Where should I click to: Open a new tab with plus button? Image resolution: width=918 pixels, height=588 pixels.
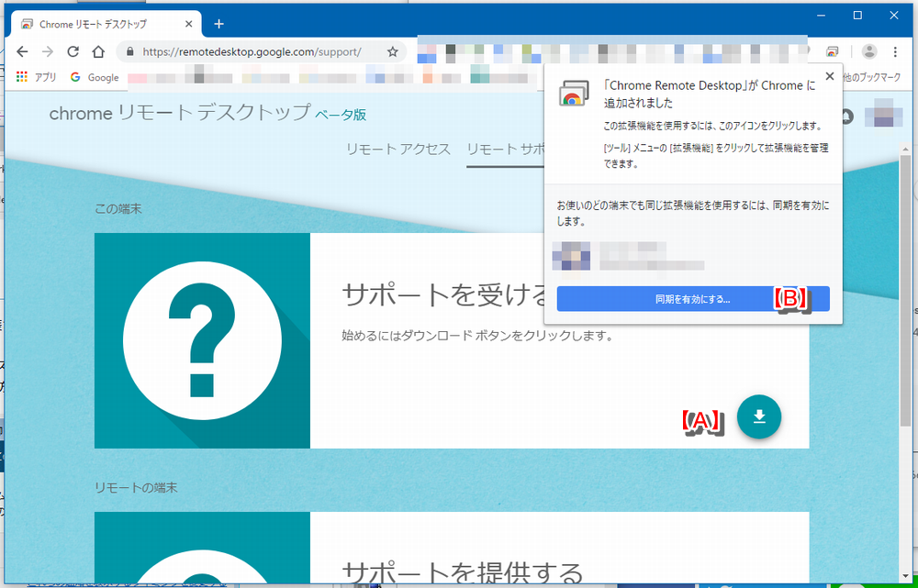pos(218,24)
